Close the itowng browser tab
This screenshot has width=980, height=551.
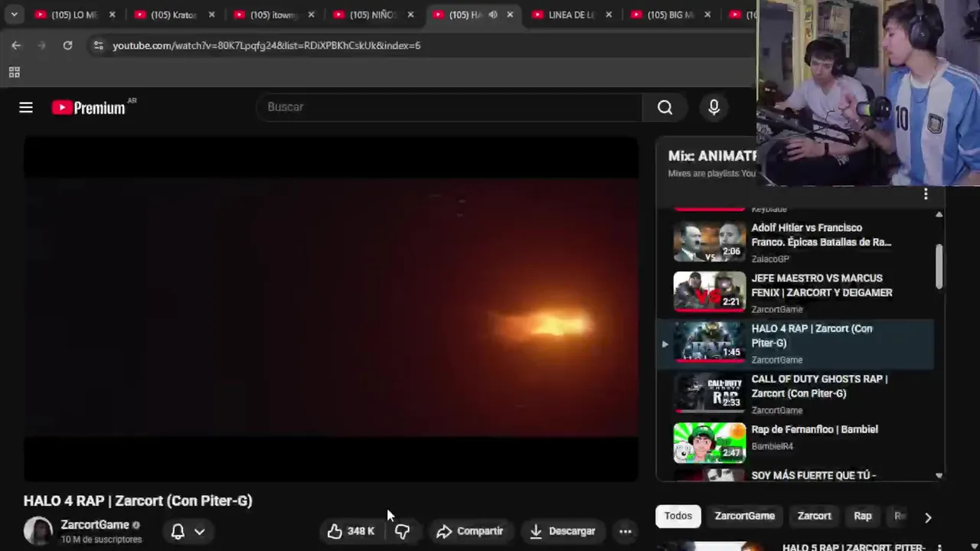point(312,15)
